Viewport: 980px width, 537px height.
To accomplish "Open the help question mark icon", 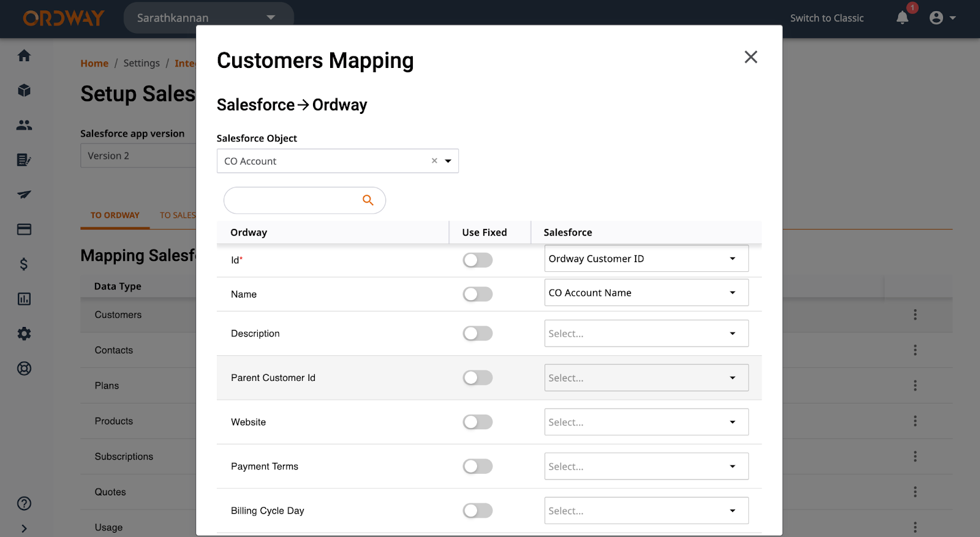I will 24,503.
